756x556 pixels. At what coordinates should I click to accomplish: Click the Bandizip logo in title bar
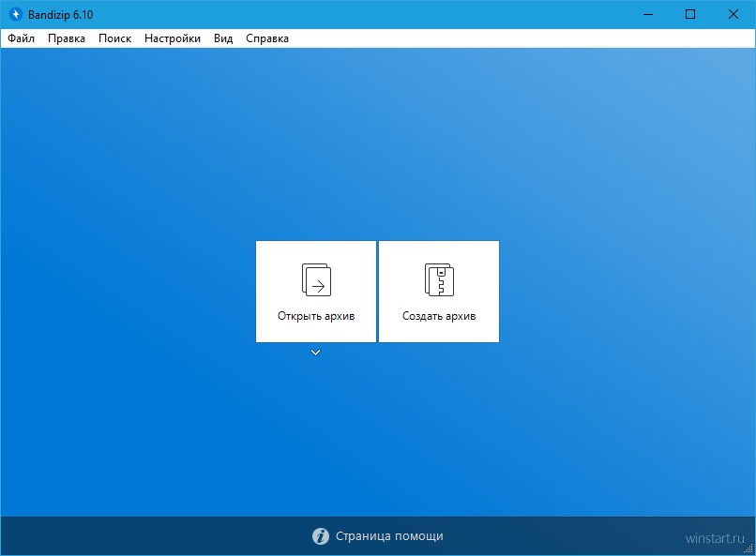coord(16,14)
